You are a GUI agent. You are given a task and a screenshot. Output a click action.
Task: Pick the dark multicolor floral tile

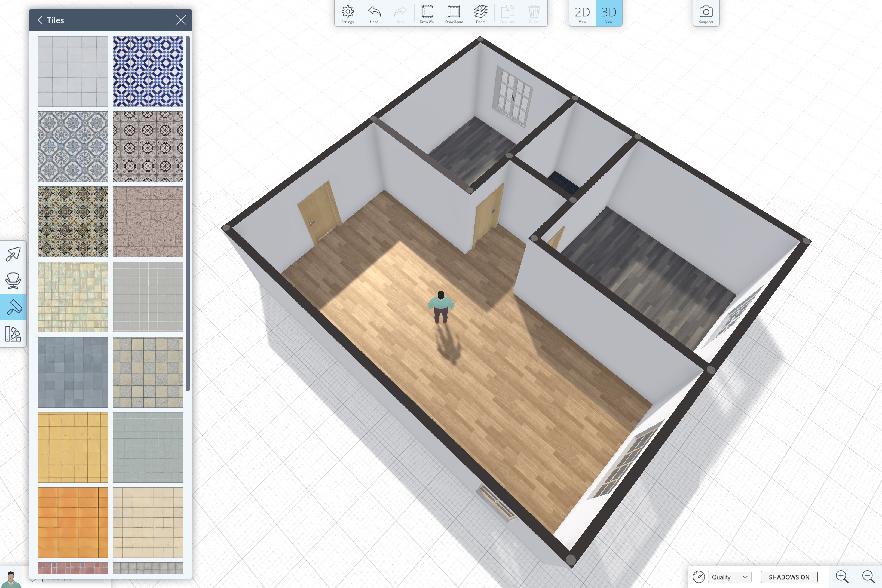pyautogui.click(x=73, y=222)
